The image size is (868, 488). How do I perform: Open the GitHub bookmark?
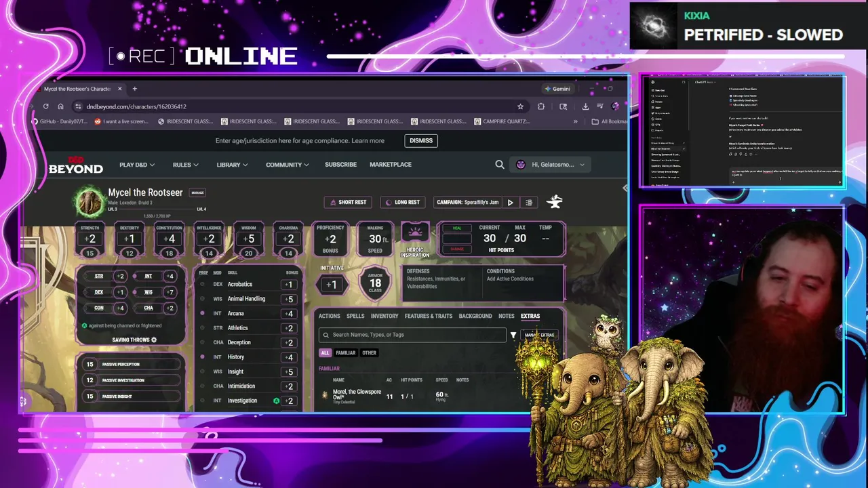60,121
